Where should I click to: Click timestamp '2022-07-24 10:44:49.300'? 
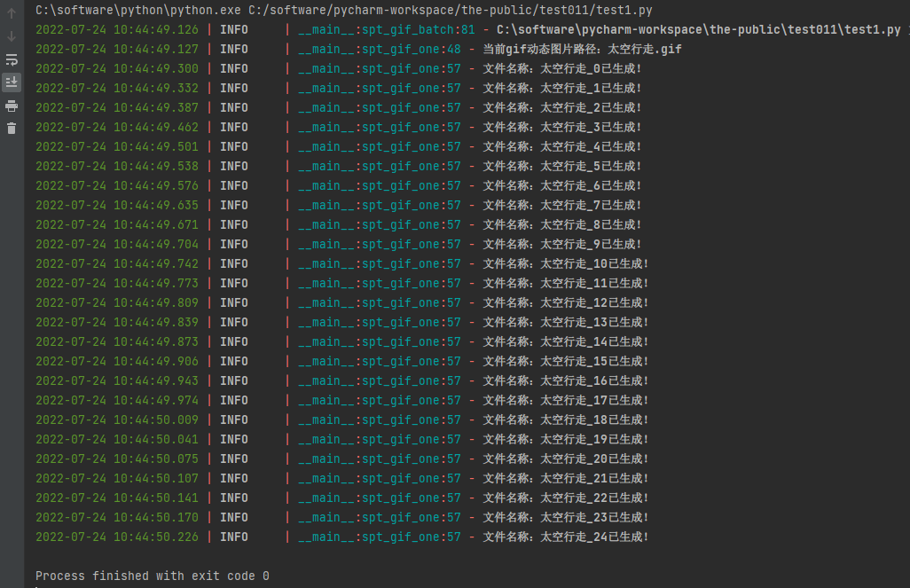tap(117, 68)
